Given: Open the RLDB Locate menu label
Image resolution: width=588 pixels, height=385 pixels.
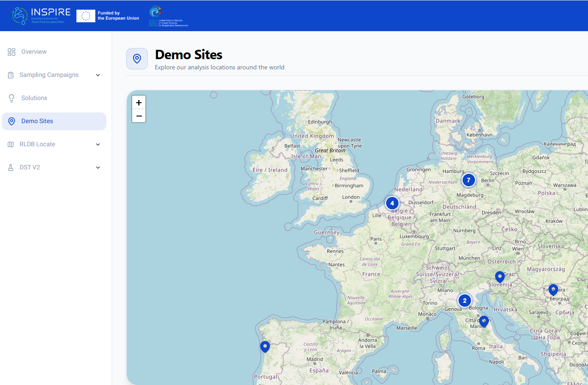Looking at the screenshot, I should click(37, 144).
